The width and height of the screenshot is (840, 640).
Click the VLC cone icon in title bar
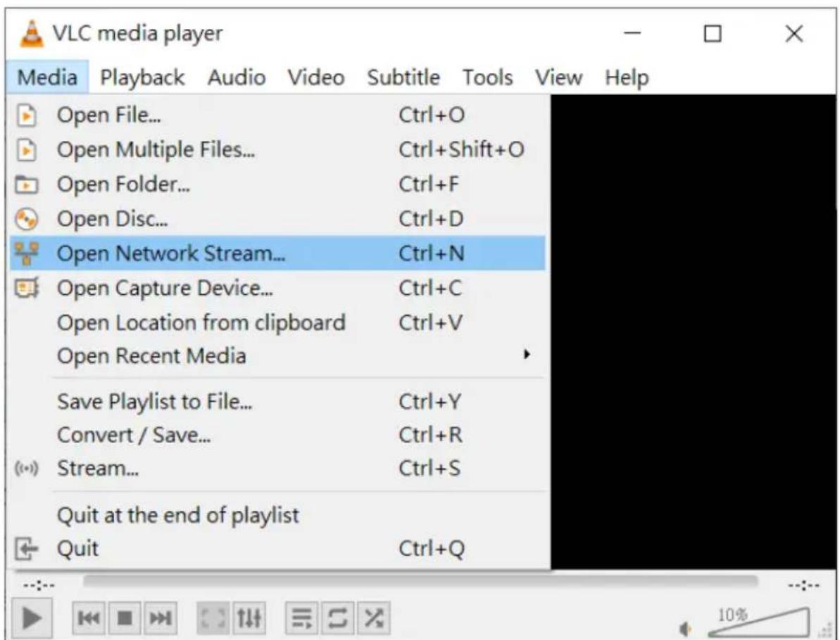31,34
